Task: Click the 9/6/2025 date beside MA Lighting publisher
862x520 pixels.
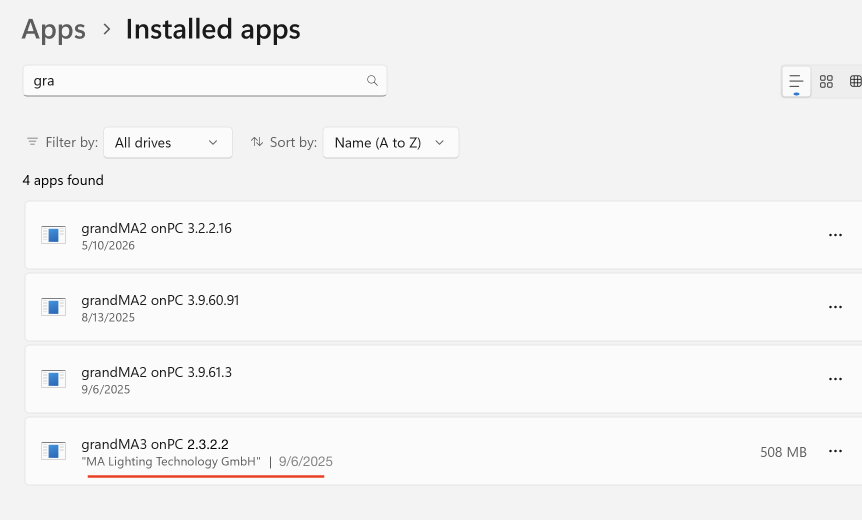Action: coord(306,462)
